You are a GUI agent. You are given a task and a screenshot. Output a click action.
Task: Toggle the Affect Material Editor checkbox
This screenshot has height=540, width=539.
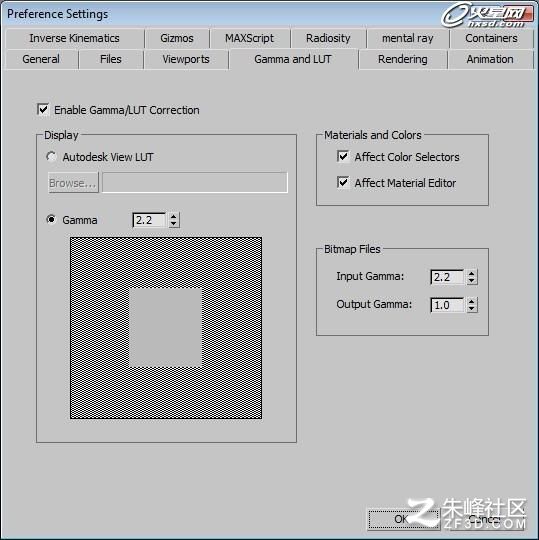(343, 183)
